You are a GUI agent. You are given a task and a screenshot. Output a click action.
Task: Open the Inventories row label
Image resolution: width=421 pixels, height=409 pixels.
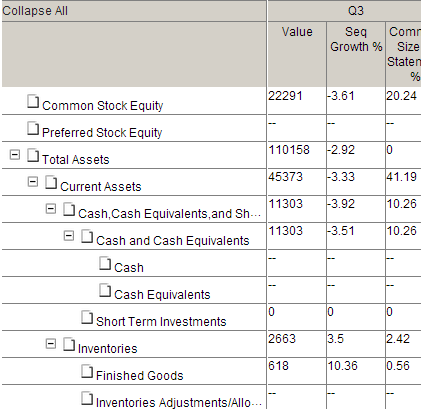(108, 349)
